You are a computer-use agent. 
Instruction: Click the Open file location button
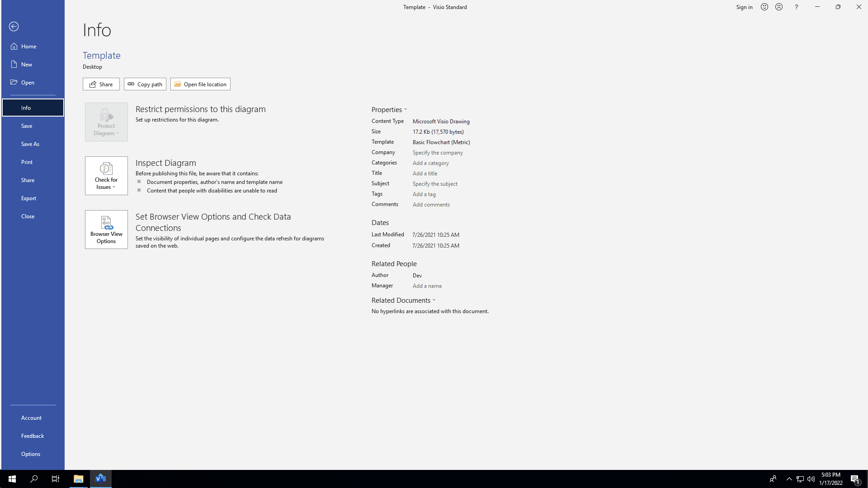click(x=200, y=84)
